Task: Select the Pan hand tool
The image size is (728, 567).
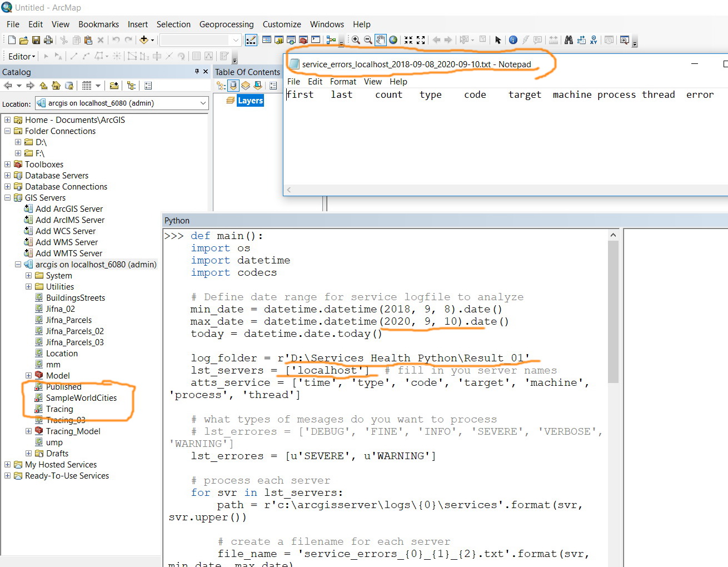Action: click(381, 40)
